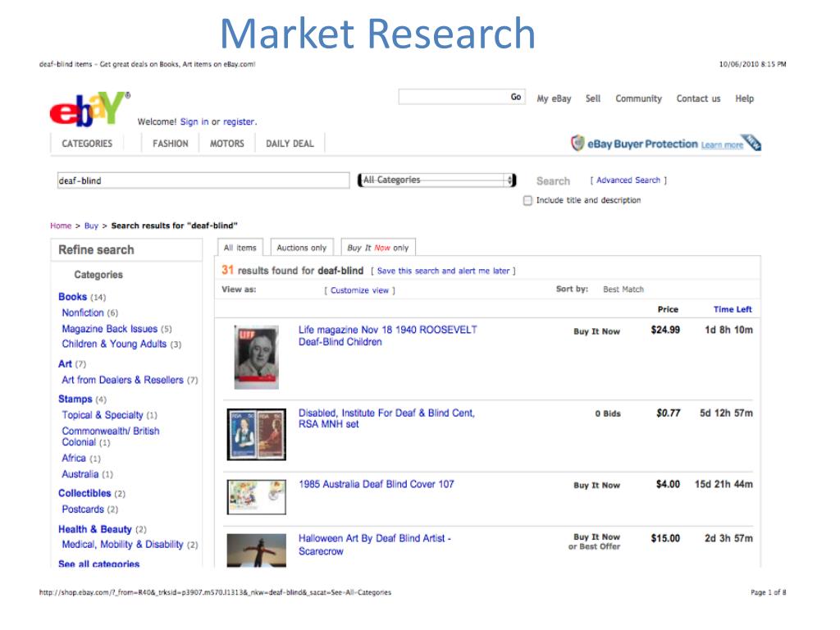The height and width of the screenshot is (630, 840).
Task: Filter by Art from Dealers & Resellers
Action: 123,380
